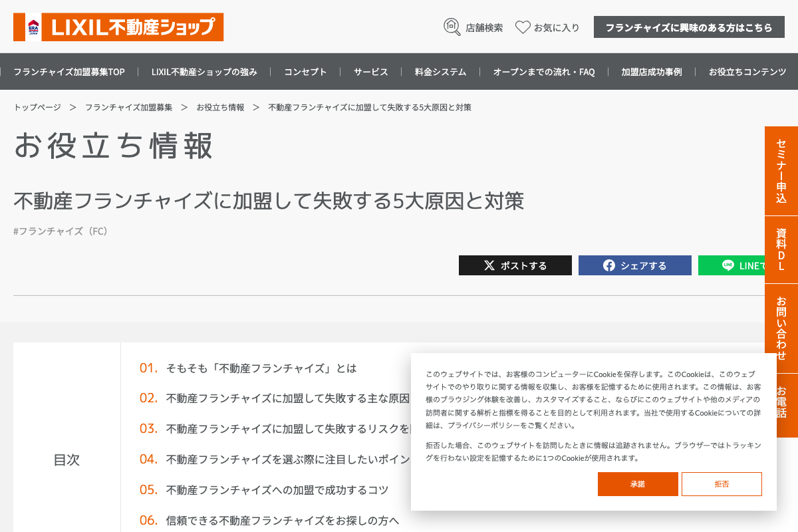
Task: Open the お気に入り link
Action: coord(547,27)
